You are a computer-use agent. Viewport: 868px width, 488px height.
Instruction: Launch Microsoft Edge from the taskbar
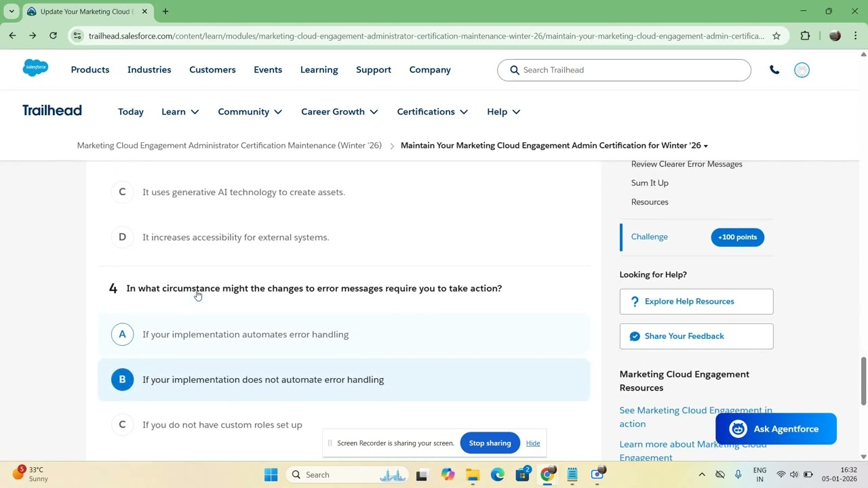pos(498,474)
